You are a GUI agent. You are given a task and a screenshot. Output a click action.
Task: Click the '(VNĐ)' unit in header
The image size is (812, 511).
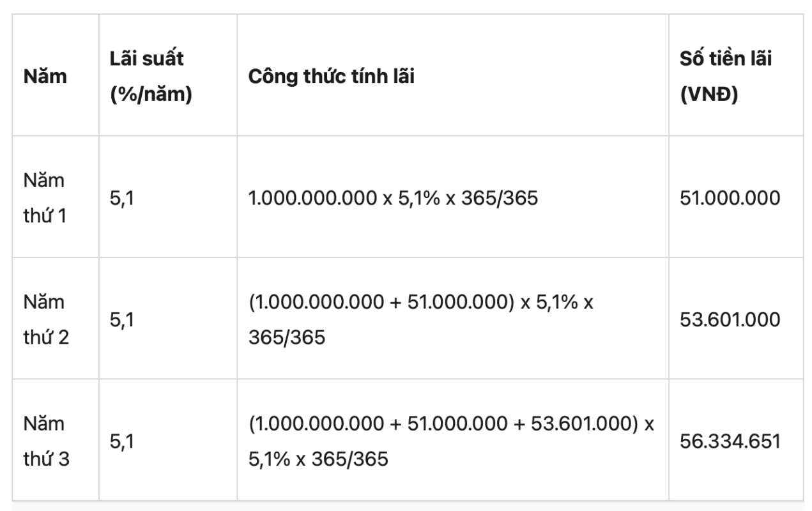tap(709, 95)
